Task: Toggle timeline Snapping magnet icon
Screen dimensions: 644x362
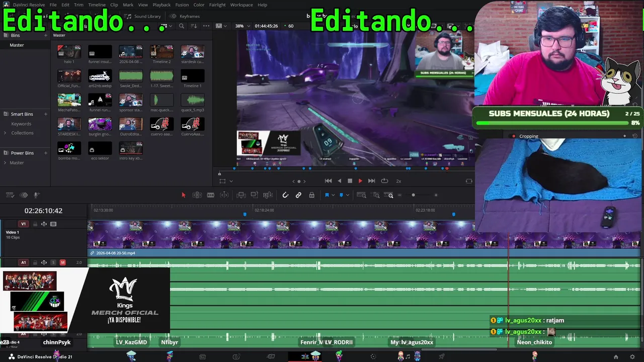Action: 285,195
